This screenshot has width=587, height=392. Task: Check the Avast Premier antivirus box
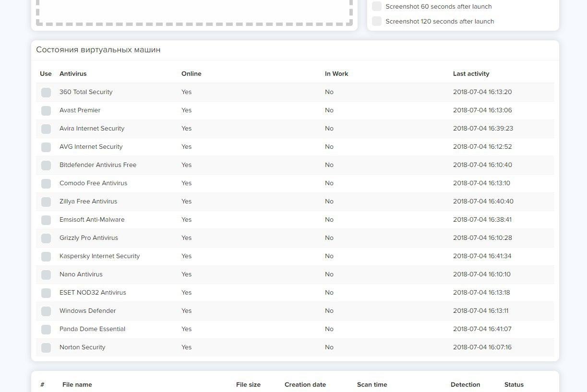46,111
